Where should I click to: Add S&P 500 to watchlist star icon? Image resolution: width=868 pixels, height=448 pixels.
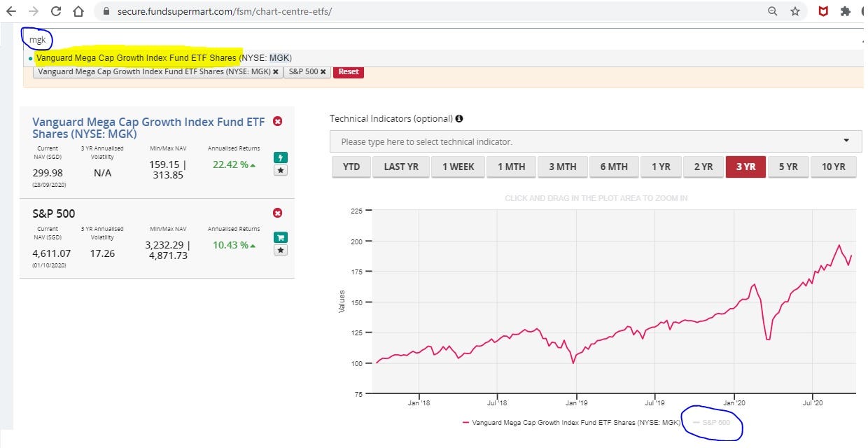[281, 250]
